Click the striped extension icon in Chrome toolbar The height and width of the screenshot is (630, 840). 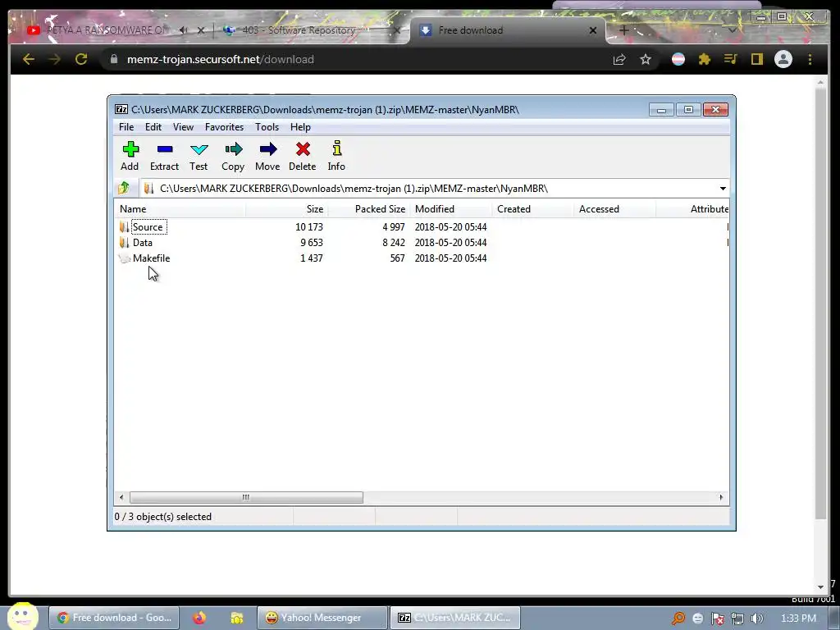678,59
